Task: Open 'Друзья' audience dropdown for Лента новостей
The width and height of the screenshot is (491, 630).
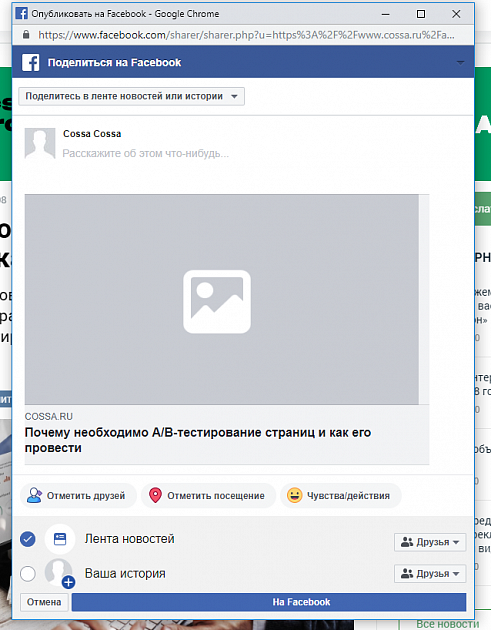Action: pyautogui.click(x=430, y=542)
